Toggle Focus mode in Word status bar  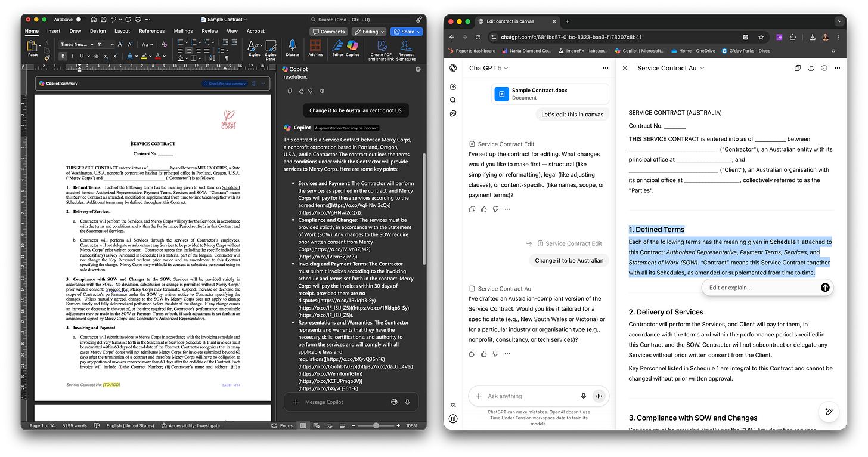pos(282,425)
